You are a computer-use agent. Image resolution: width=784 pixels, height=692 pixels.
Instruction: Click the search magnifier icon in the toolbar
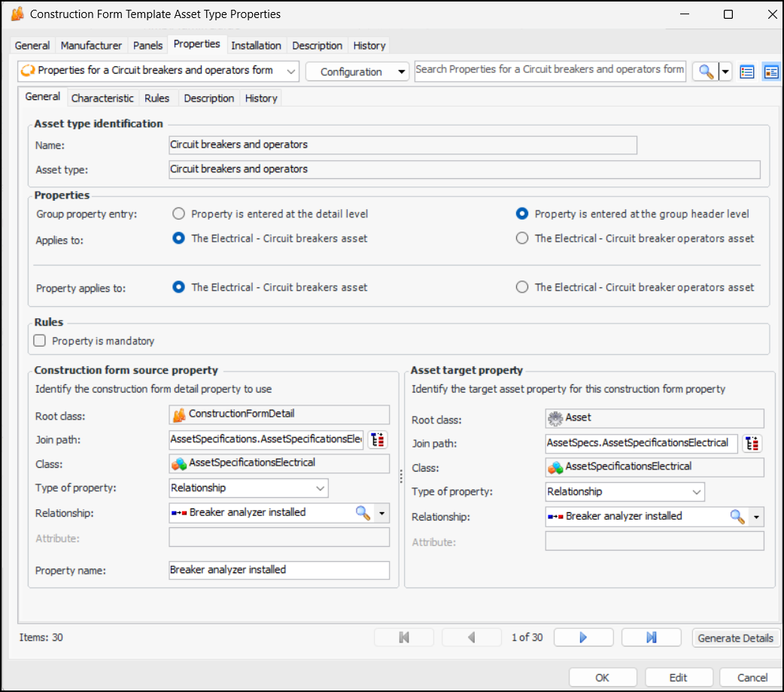pyautogui.click(x=705, y=71)
